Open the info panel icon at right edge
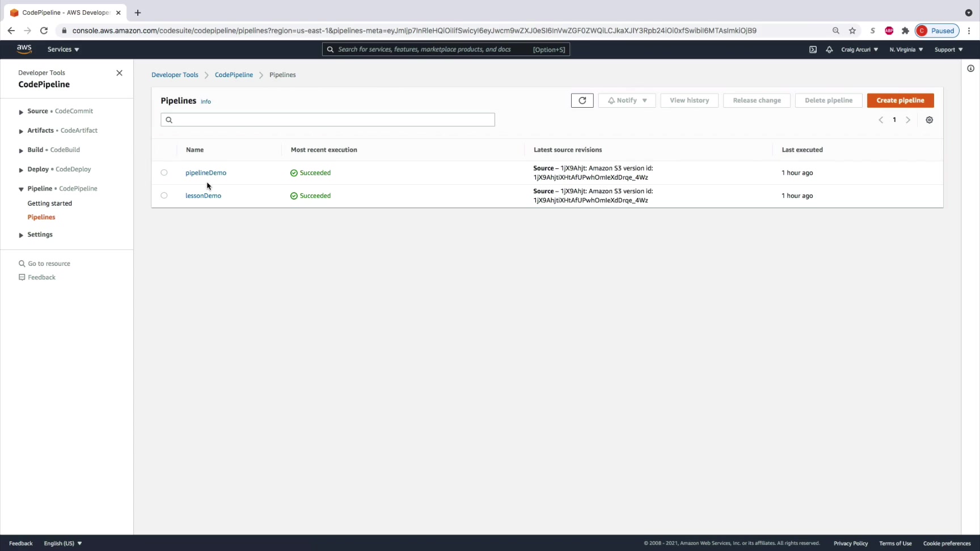 (970, 69)
